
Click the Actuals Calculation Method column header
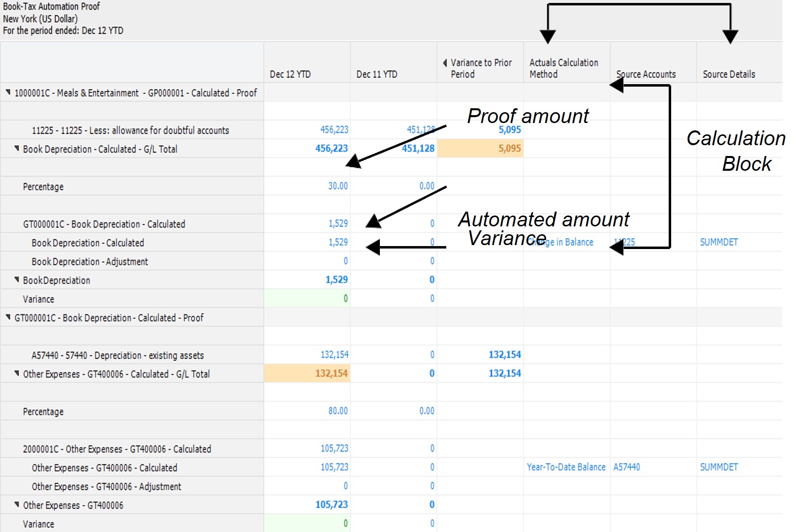click(563, 68)
